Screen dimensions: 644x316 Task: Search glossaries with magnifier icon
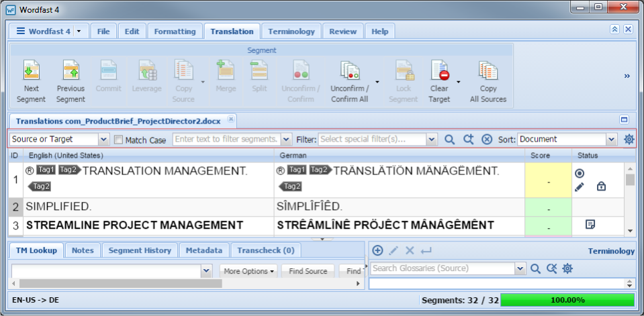tap(535, 269)
